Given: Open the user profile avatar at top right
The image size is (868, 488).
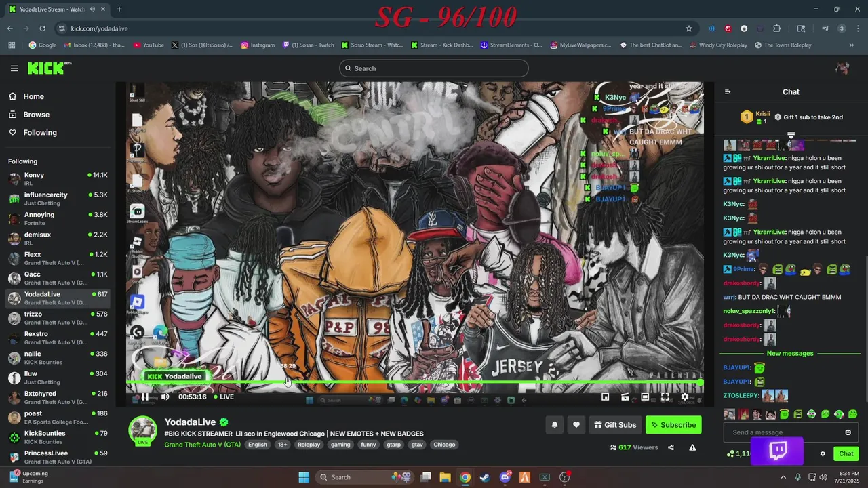Looking at the screenshot, I should 842,68.
